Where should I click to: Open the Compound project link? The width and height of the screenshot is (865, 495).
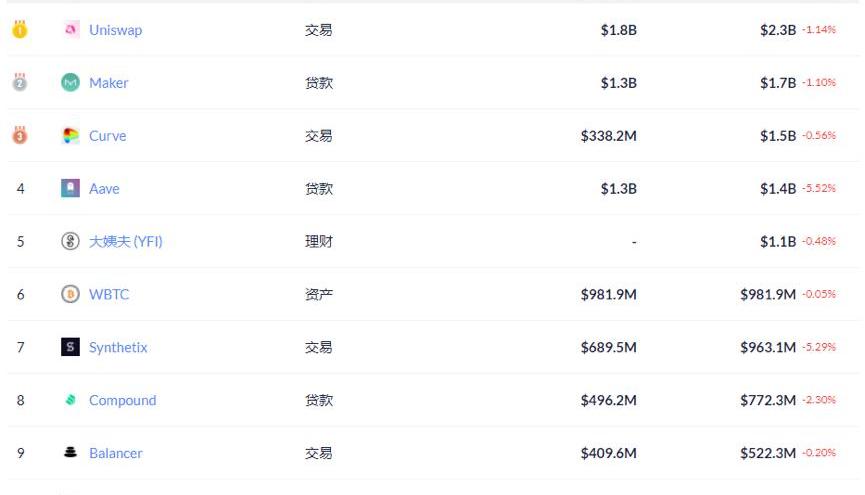(122, 400)
